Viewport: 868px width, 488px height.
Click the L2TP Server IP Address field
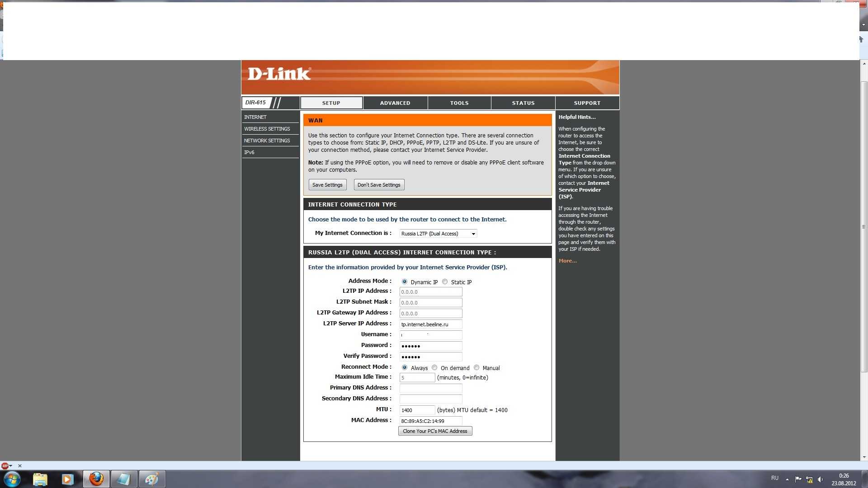[x=431, y=324]
